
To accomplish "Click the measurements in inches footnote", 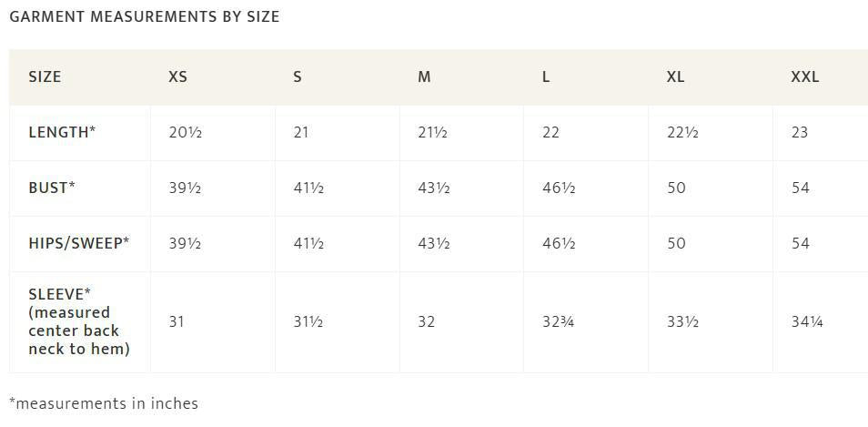I will click(x=104, y=403).
